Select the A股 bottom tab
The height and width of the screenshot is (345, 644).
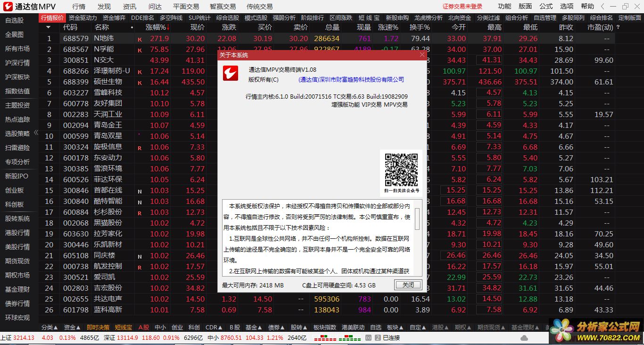(x=143, y=327)
